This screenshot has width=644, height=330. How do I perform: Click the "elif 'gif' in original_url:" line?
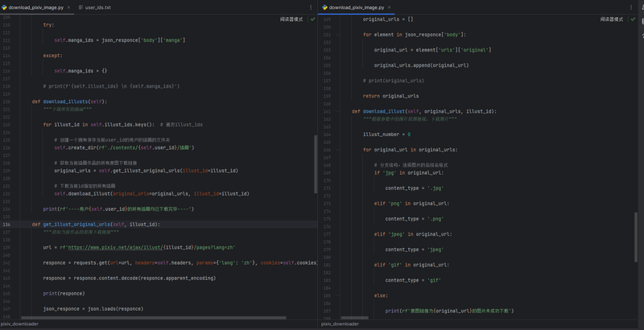(x=411, y=265)
